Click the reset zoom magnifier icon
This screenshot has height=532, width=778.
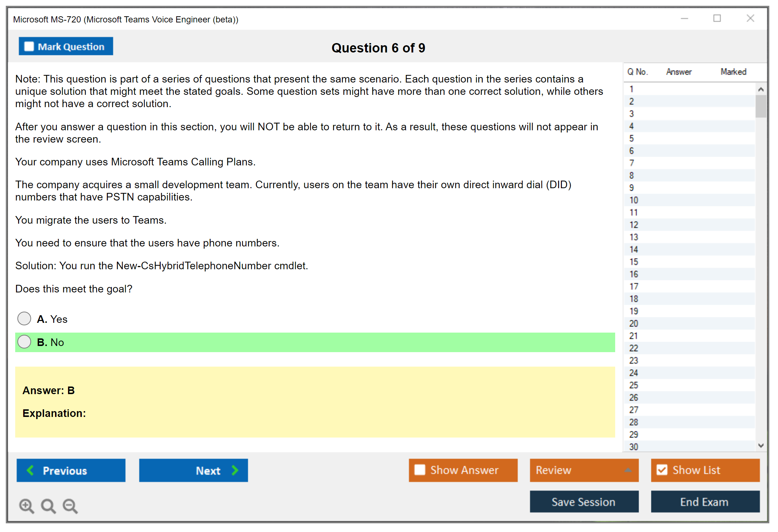tap(48, 506)
